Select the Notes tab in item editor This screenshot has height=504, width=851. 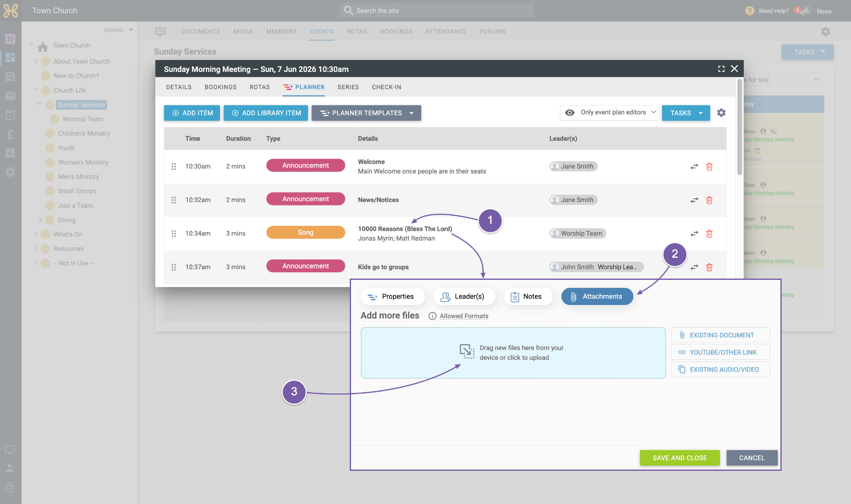tap(528, 296)
